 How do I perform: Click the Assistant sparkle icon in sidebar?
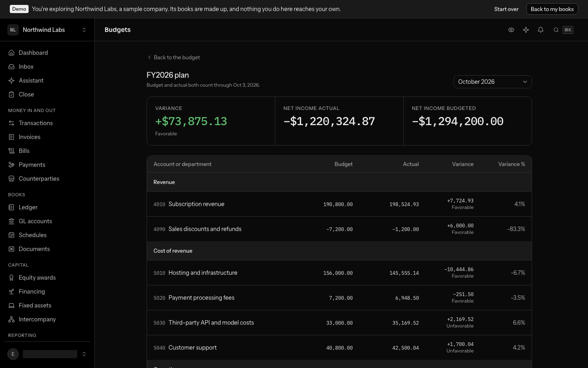click(x=11, y=81)
